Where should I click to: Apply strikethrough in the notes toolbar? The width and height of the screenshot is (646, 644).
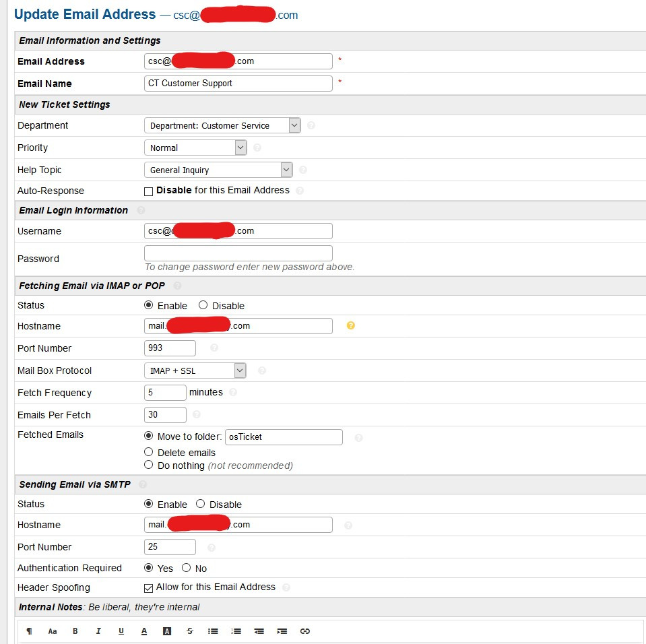[x=190, y=631]
